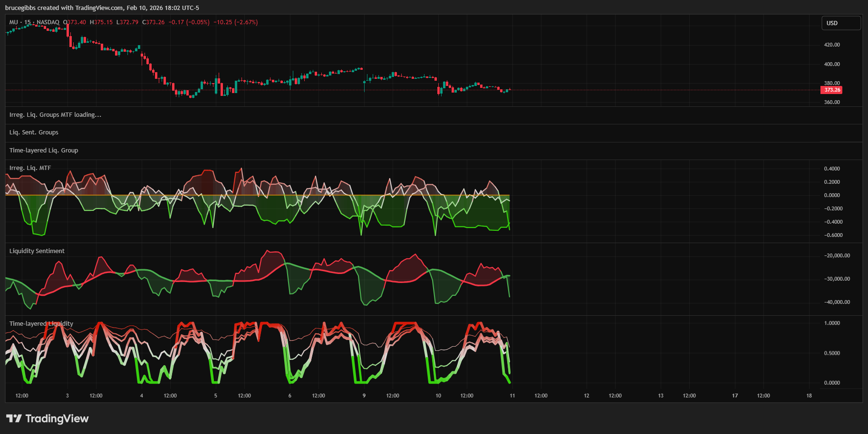Image resolution: width=868 pixels, height=434 pixels.
Task: Select the Liquidity Sentiment indicator title
Action: [x=37, y=251]
